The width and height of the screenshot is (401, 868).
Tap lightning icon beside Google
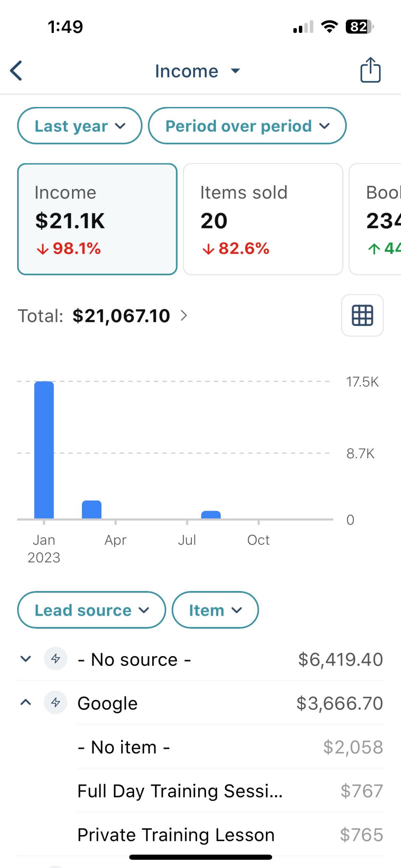click(x=56, y=702)
